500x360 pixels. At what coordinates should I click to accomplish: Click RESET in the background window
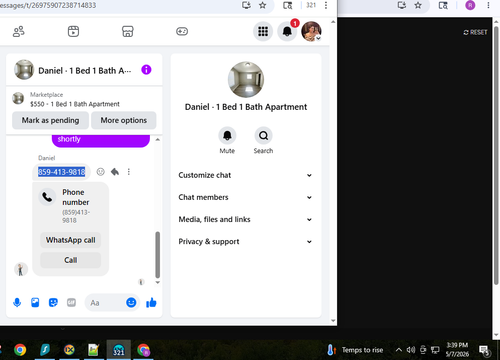point(475,32)
